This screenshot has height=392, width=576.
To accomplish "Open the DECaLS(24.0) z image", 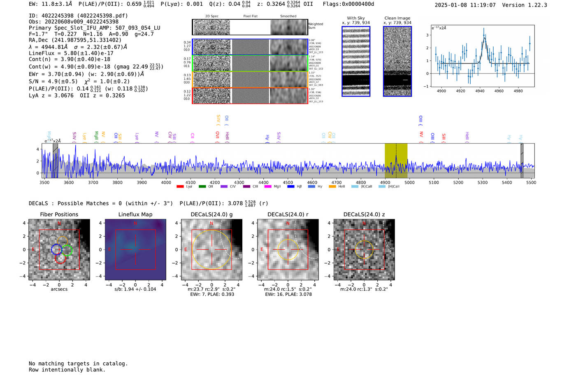I will (364, 250).
